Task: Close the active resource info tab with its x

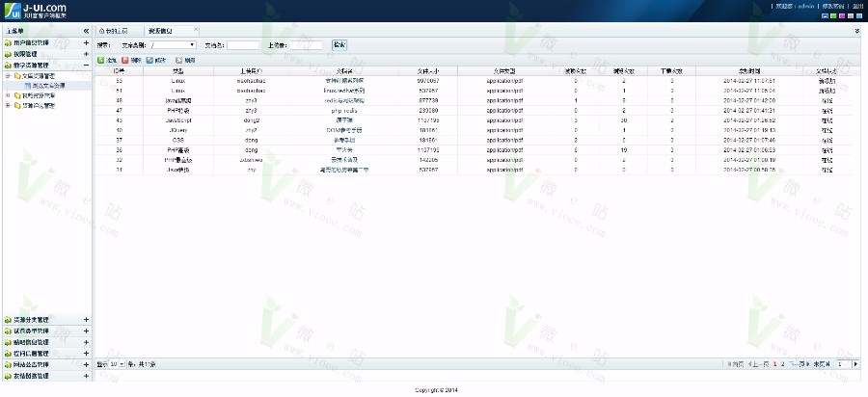Action: [196, 29]
